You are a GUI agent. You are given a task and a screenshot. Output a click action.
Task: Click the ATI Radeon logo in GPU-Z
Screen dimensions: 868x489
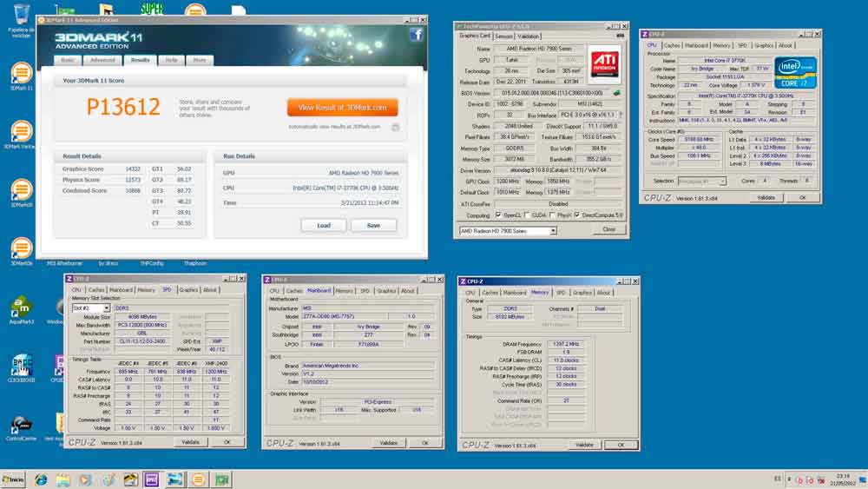coord(604,64)
